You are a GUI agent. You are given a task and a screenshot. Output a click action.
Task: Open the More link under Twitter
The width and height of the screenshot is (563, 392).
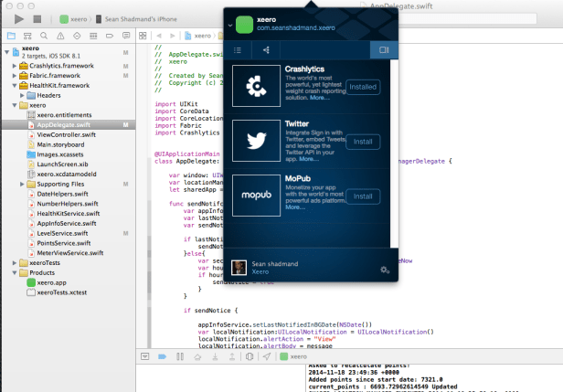pos(309,159)
